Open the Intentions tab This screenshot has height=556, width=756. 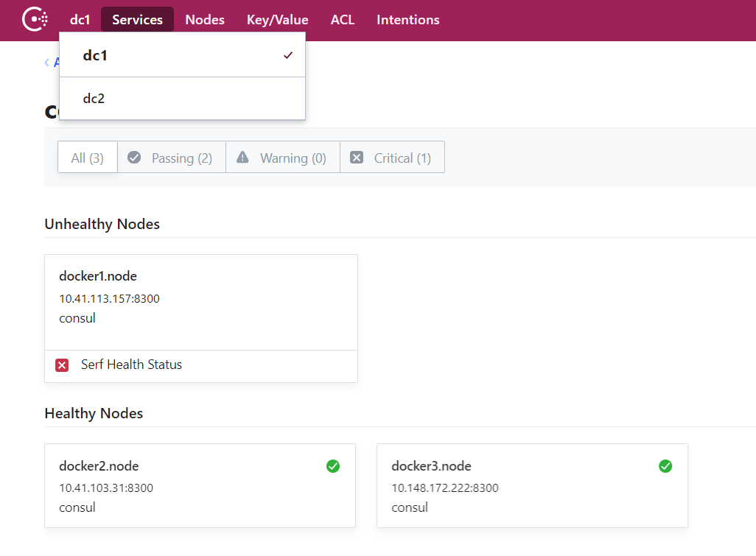tap(408, 20)
